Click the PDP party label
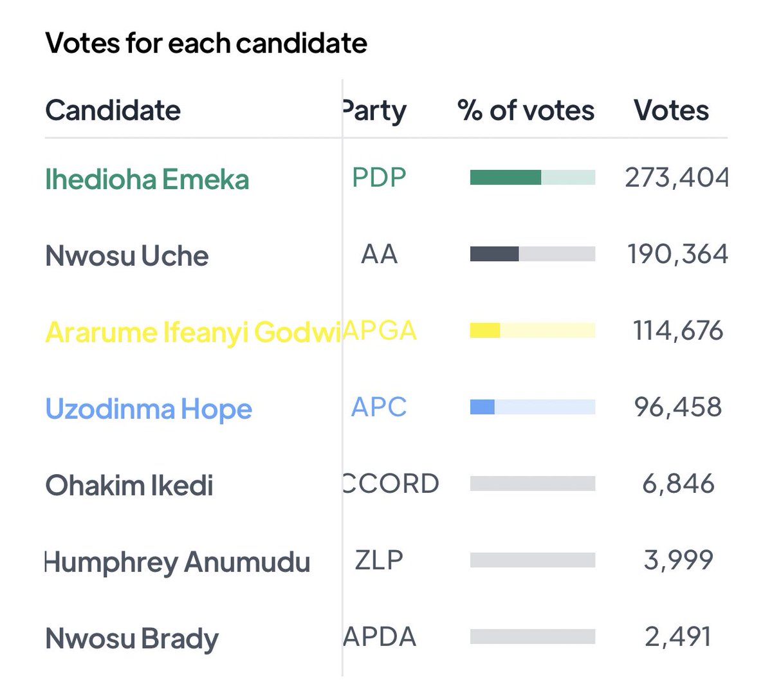The width and height of the screenshot is (772, 700). (379, 178)
